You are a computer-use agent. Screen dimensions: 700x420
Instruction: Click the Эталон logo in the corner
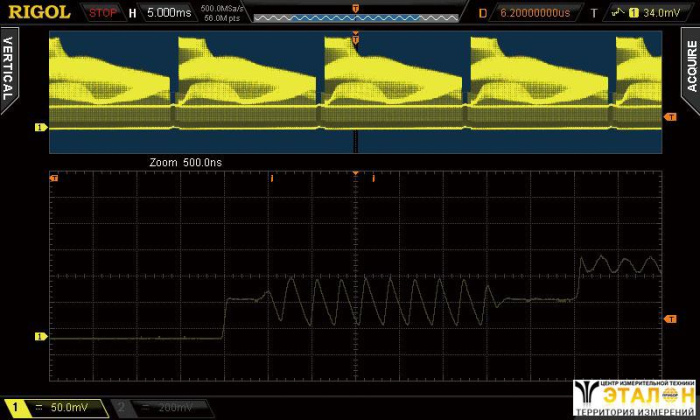click(634, 398)
